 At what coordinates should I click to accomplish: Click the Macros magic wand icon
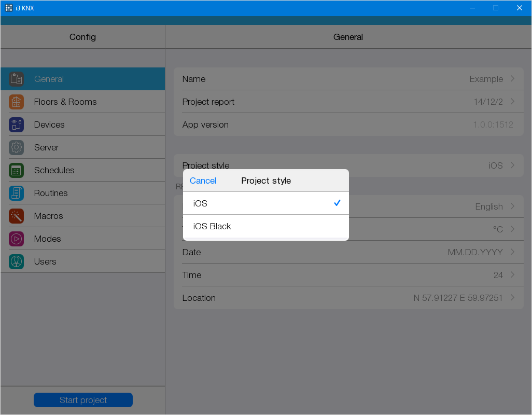click(x=16, y=216)
